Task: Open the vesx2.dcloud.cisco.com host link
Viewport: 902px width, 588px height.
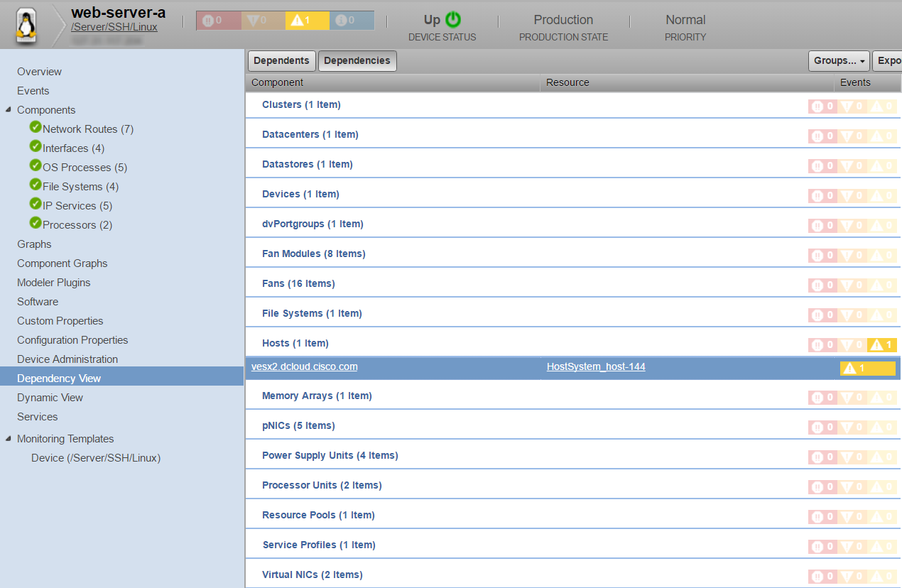Action: click(304, 367)
